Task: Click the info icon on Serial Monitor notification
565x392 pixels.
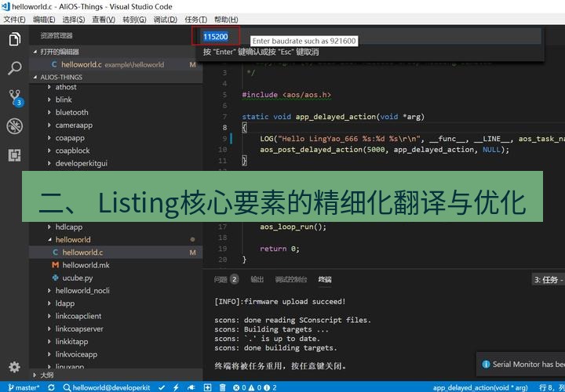Action: (486, 365)
